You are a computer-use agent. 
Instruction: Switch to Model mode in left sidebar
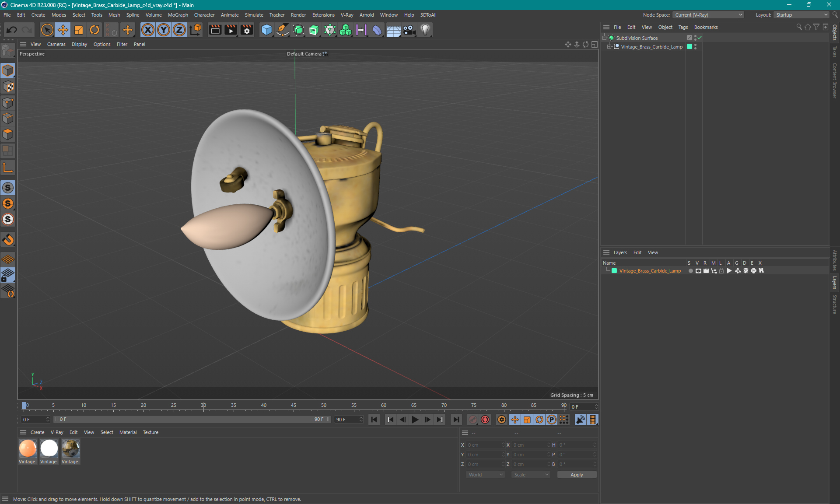point(8,70)
